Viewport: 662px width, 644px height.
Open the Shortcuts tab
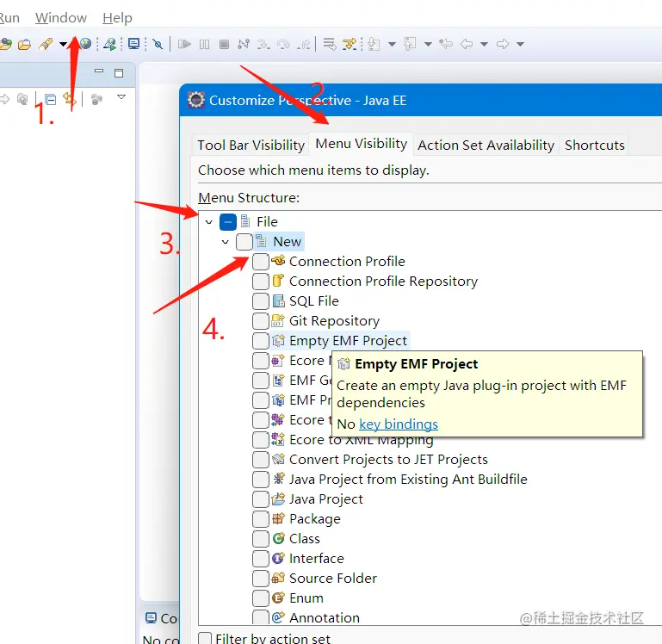(595, 145)
